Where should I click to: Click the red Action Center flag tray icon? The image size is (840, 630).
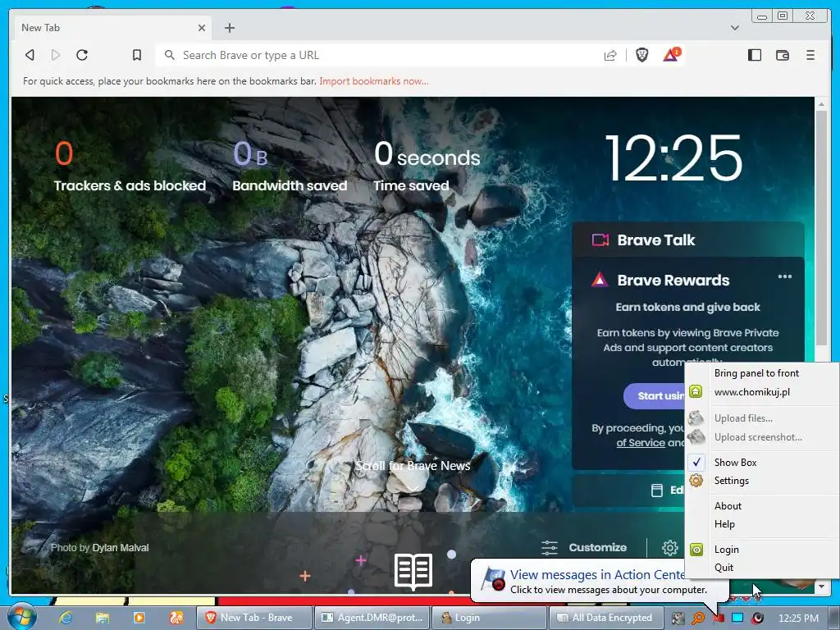pyautogui.click(x=718, y=619)
